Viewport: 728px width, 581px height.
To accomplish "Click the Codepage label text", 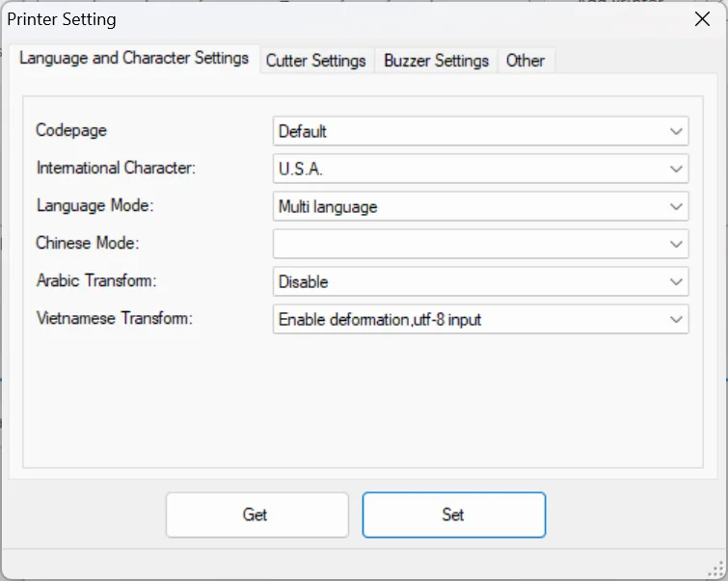I will [71, 130].
